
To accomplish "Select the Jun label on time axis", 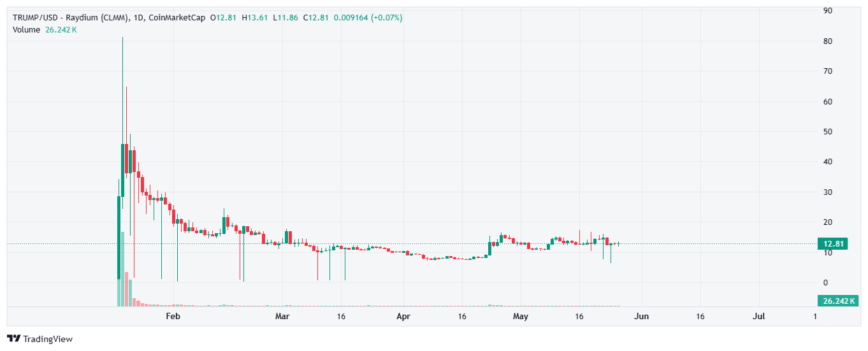I will (642, 317).
